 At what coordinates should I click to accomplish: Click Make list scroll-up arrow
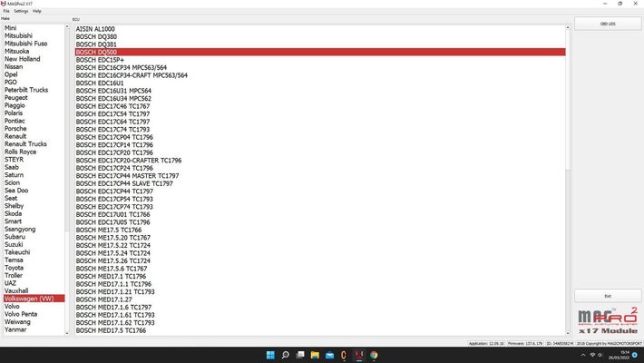click(x=67, y=26)
